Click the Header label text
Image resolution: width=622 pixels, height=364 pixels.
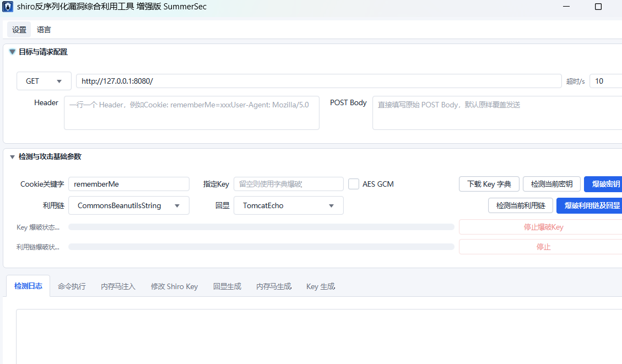click(46, 102)
